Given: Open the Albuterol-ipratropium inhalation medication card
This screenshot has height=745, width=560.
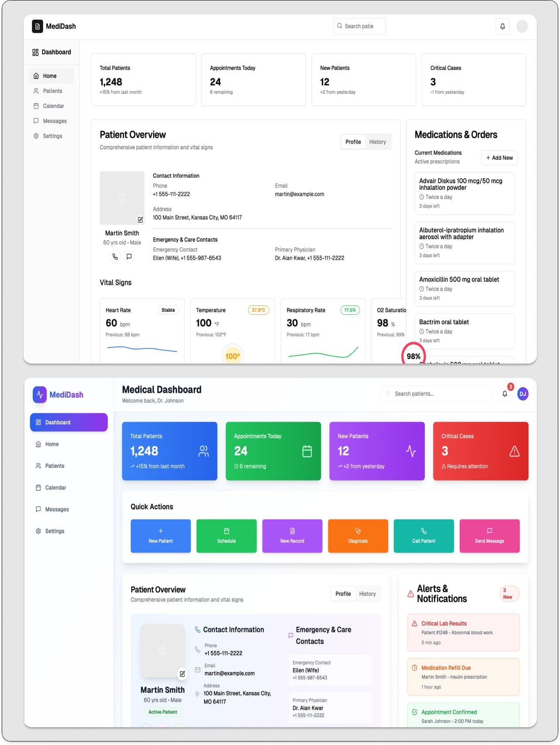Looking at the screenshot, I should 464,243.
